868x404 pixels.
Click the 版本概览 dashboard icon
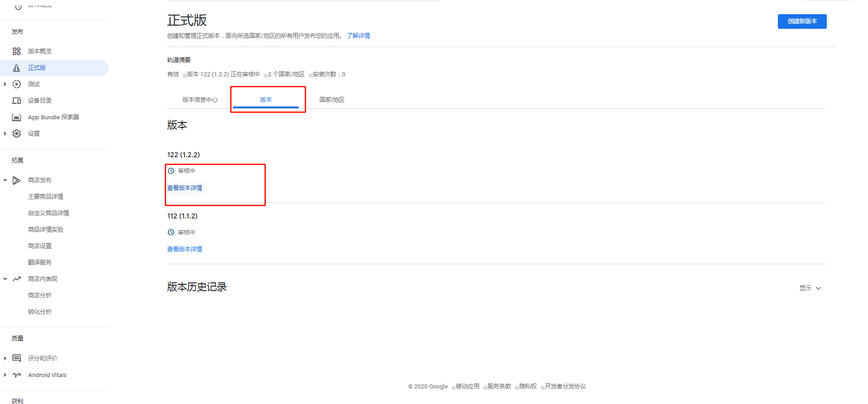point(16,51)
